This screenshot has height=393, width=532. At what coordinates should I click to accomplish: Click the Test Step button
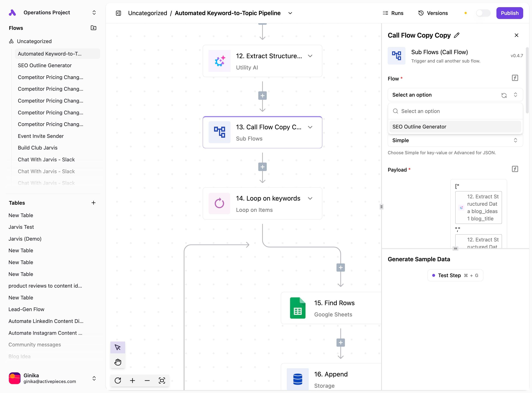[455, 275]
